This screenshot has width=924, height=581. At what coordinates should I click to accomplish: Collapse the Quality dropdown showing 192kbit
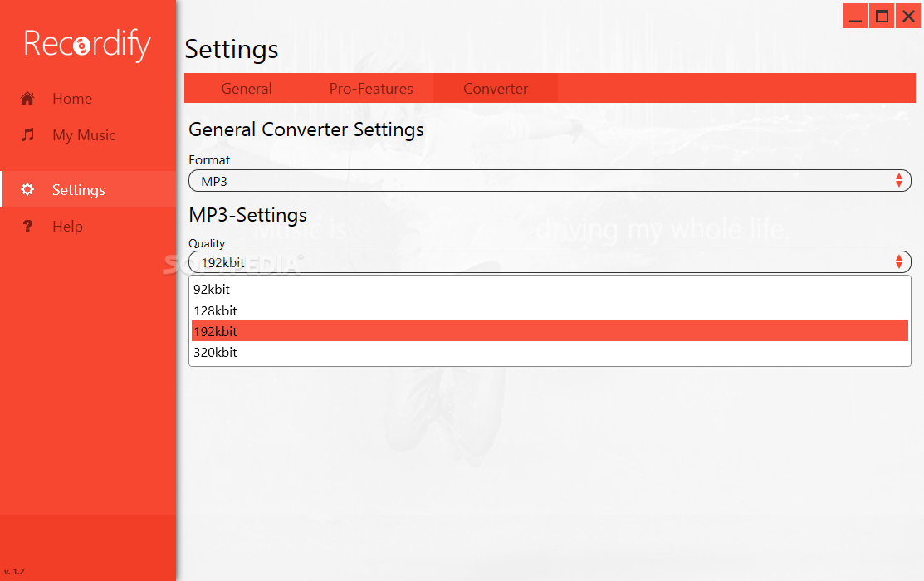[550, 262]
